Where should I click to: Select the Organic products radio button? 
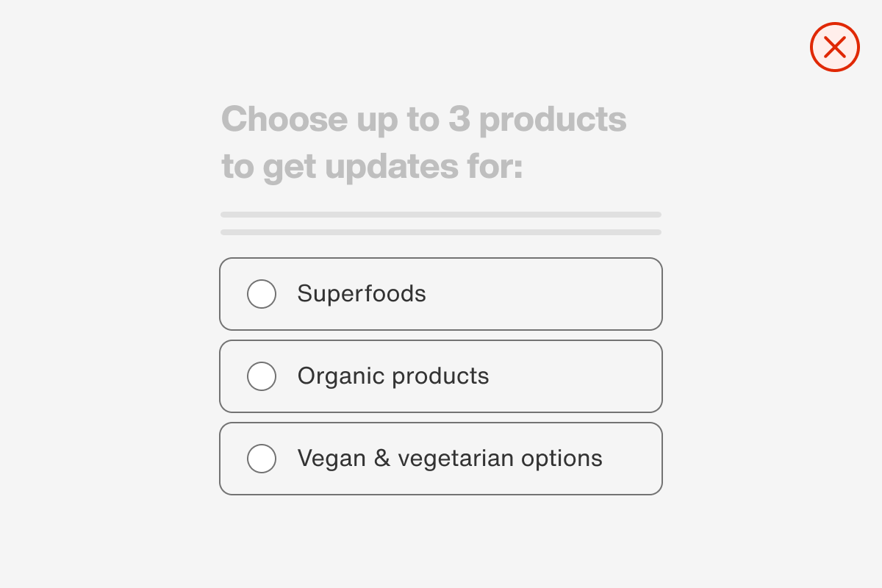(262, 376)
